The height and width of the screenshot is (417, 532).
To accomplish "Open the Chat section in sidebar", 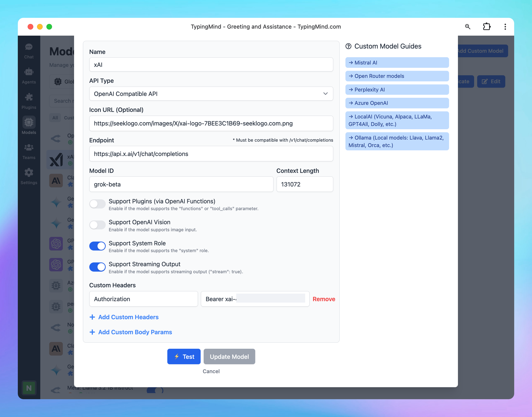I will point(29,51).
